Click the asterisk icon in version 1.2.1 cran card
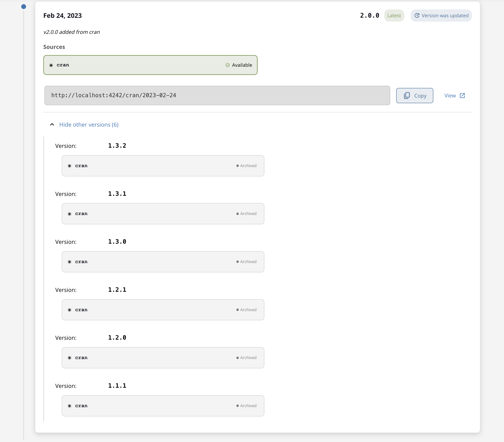This screenshot has width=504, height=442. (x=70, y=310)
